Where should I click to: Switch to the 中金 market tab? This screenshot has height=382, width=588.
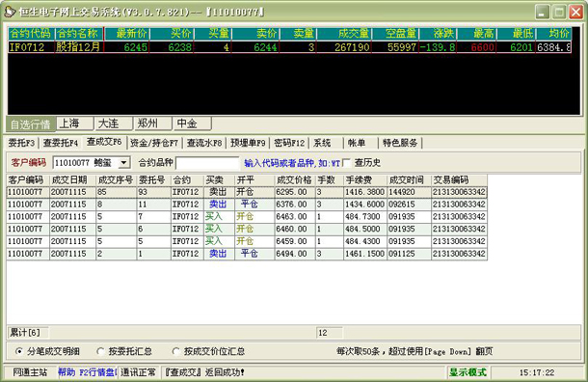click(193, 123)
